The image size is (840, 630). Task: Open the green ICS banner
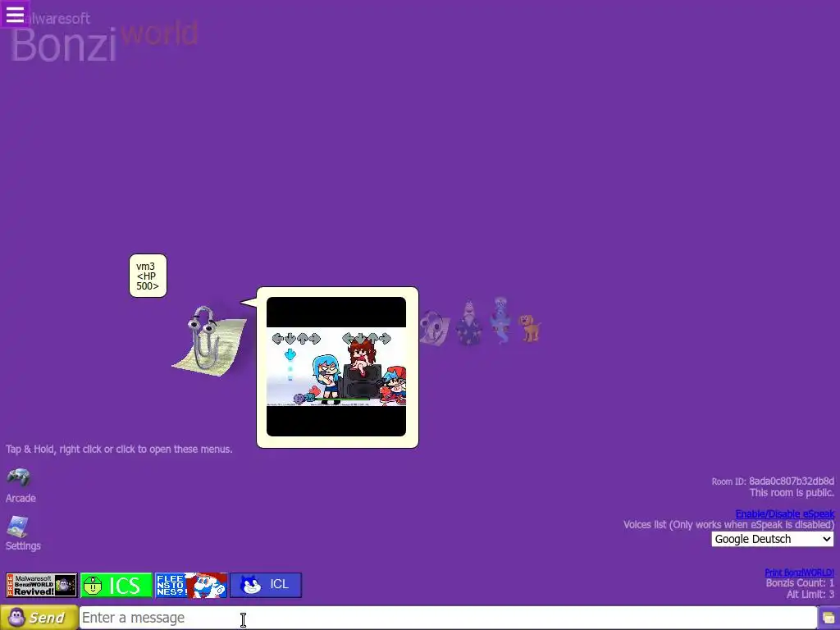point(116,585)
